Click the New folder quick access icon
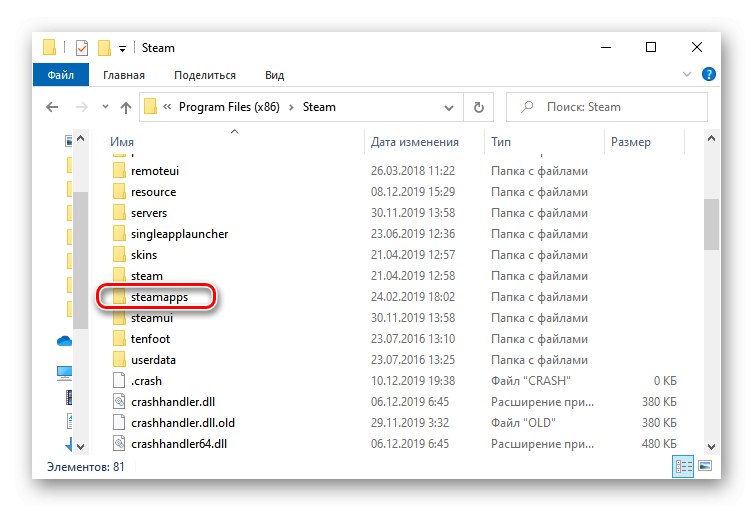The image size is (753, 511). [104, 48]
